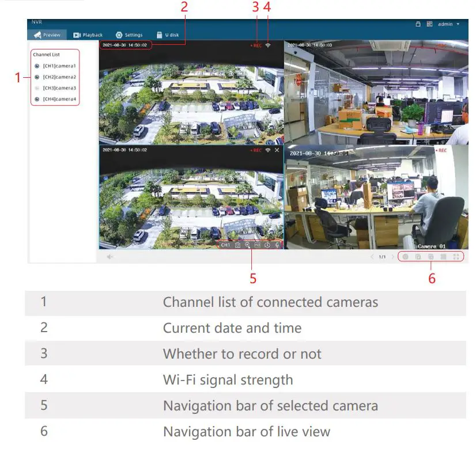Click the next page arrow in live view
476x449 pixels.
point(392,257)
